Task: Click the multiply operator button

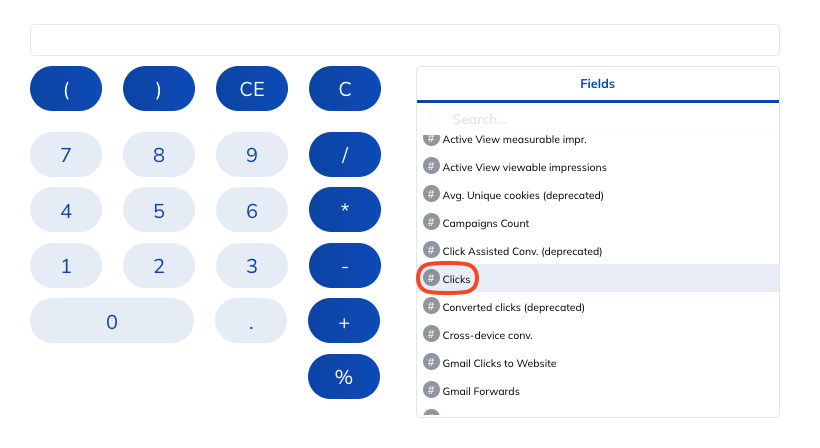Action: click(x=345, y=210)
